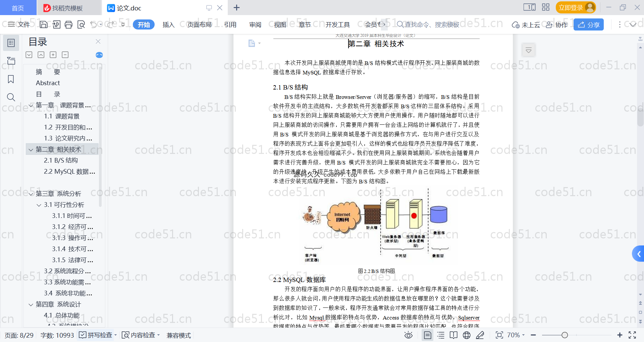644x342 pixels.
Task: Click the Redo arrow icon
Action: coord(110,24)
